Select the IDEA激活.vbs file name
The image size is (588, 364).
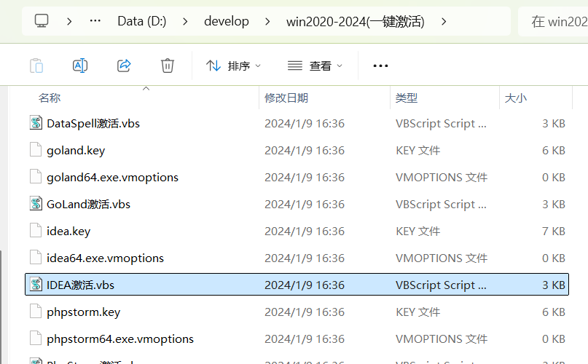click(x=80, y=285)
